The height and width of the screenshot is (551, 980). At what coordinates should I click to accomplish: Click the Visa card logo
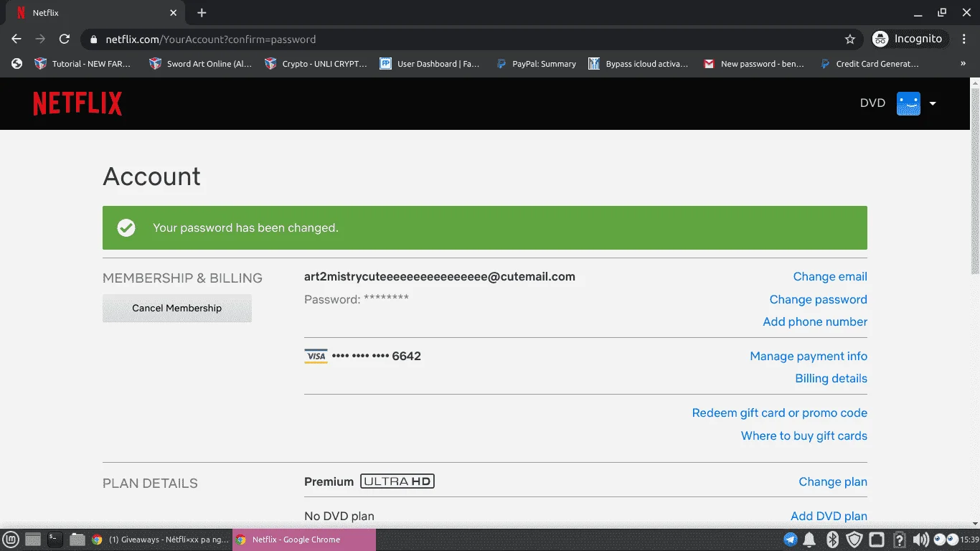click(316, 356)
